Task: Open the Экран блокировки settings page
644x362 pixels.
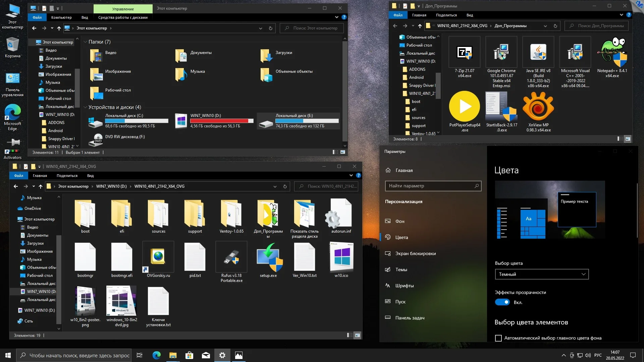Action: point(415,253)
